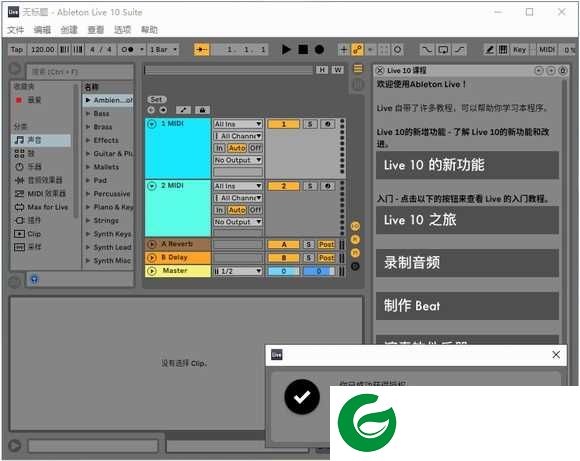Go to next locator arrow
Image resolution: width=580 pixels, height=461 pixels.
point(163,110)
